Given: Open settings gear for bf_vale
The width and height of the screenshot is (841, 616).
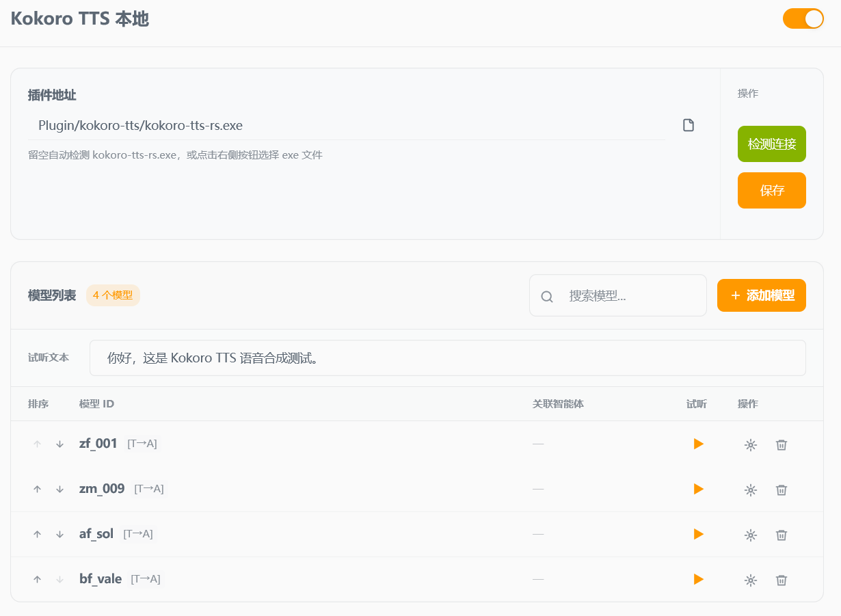Looking at the screenshot, I should coord(750,580).
